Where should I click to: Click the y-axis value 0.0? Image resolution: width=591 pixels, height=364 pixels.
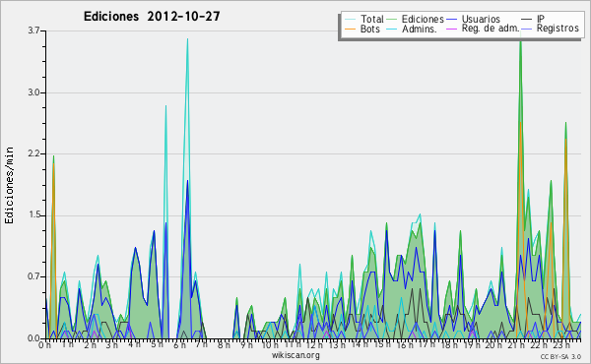pos(33,338)
